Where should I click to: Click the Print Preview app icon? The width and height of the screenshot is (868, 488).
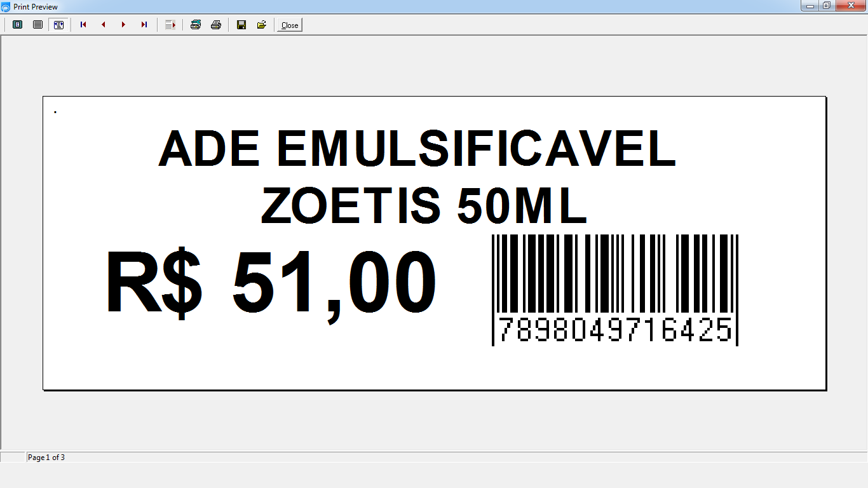pos(6,7)
